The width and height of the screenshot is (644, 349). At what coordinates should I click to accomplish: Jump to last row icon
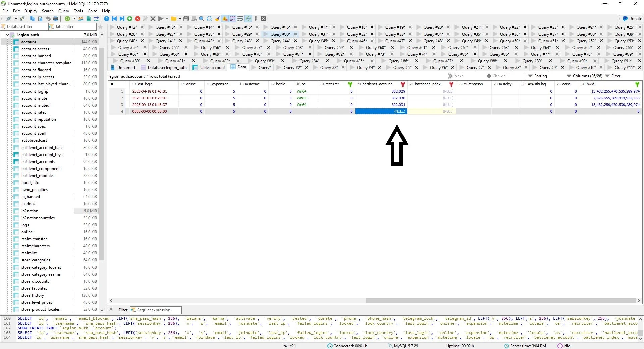(122, 19)
